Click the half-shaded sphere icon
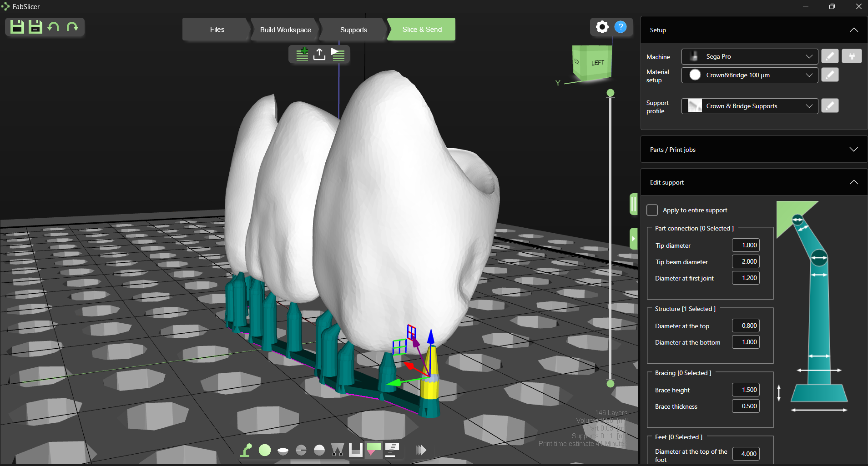 319,450
